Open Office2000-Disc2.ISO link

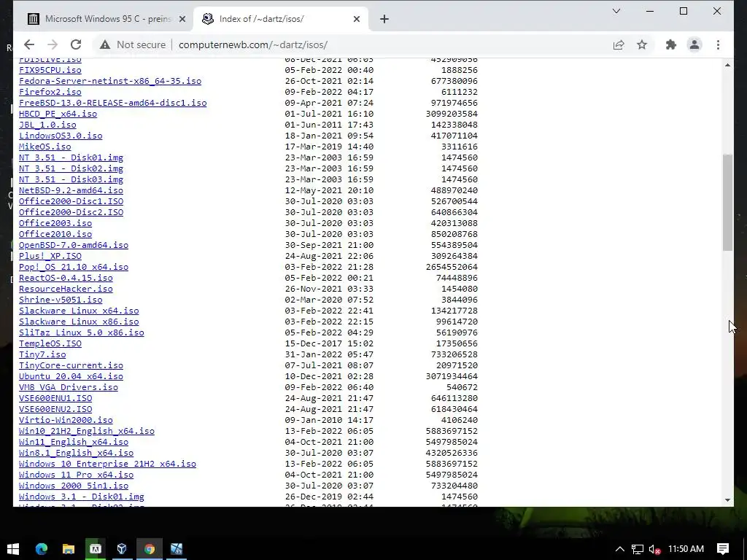click(71, 212)
